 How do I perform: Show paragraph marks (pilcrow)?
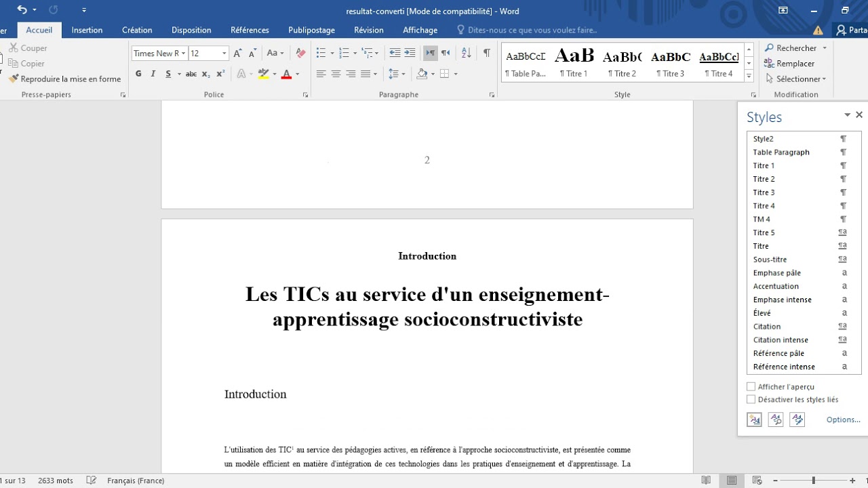(x=487, y=53)
